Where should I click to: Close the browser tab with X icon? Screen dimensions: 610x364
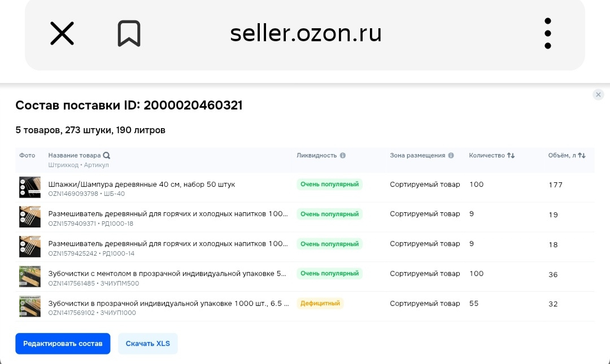(x=62, y=33)
